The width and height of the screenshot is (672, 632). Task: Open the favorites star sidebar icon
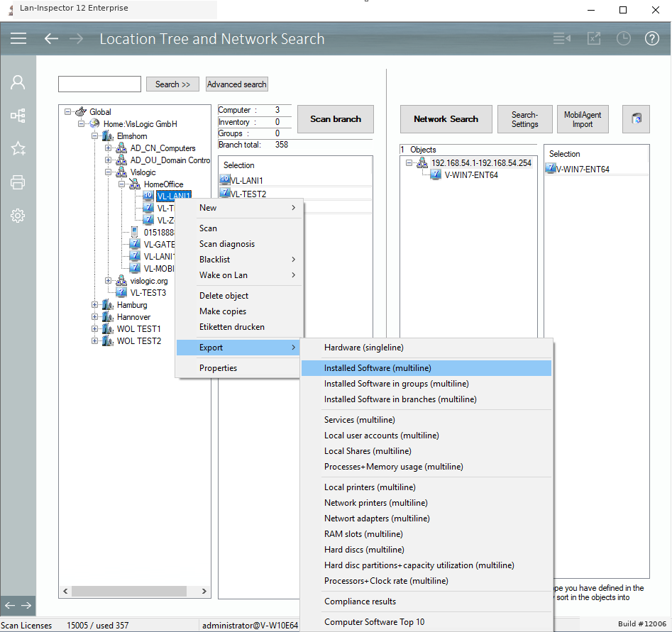point(18,149)
